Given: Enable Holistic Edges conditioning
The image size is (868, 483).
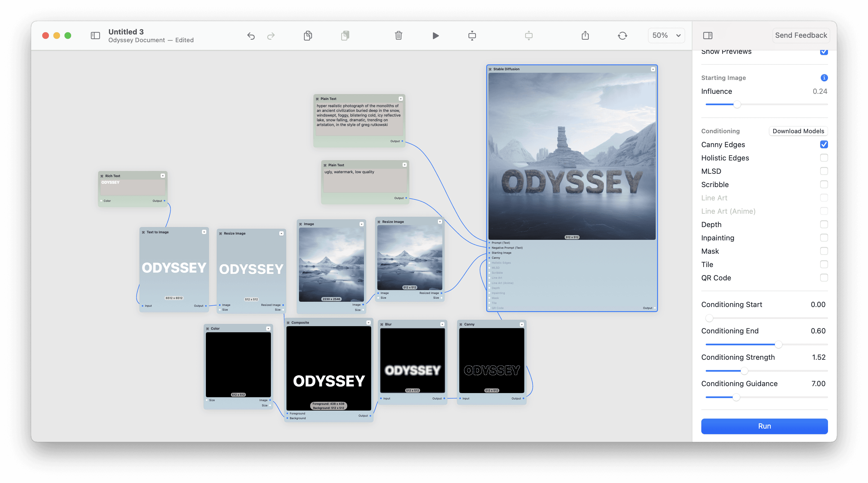Looking at the screenshot, I should pyautogui.click(x=824, y=158).
